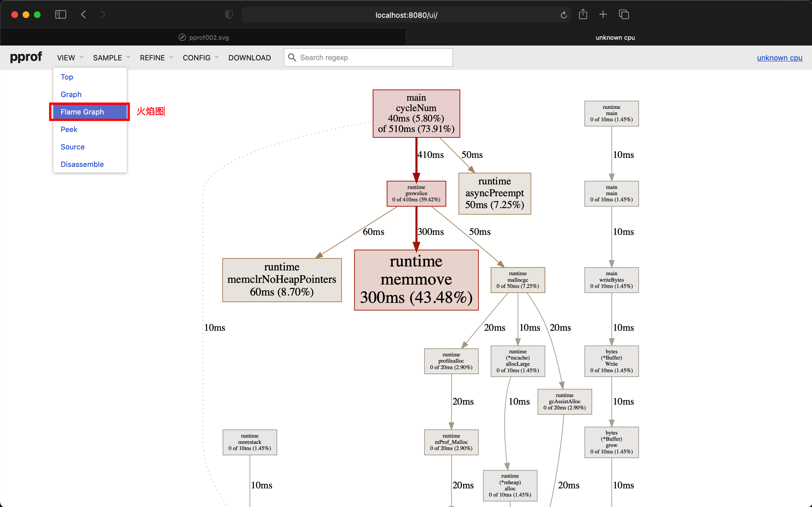Open the CONFIG dropdown menu
This screenshot has width=812, height=507.
click(200, 58)
